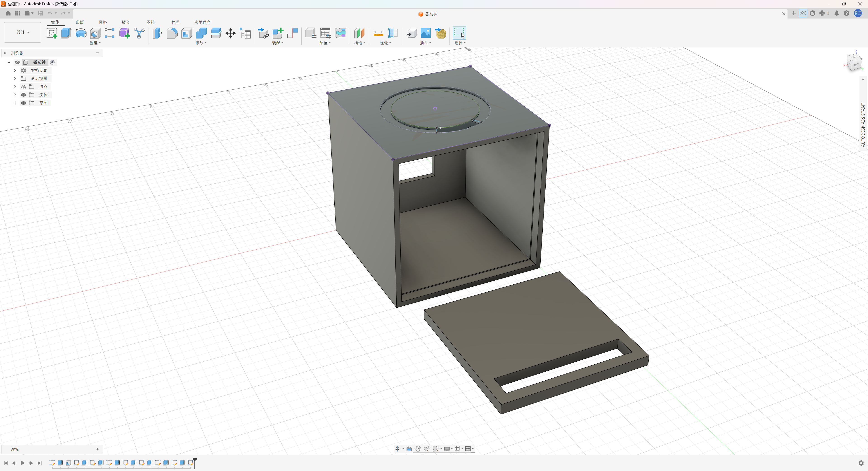
Task: Select the Press Pull tool icon
Action: point(157,33)
